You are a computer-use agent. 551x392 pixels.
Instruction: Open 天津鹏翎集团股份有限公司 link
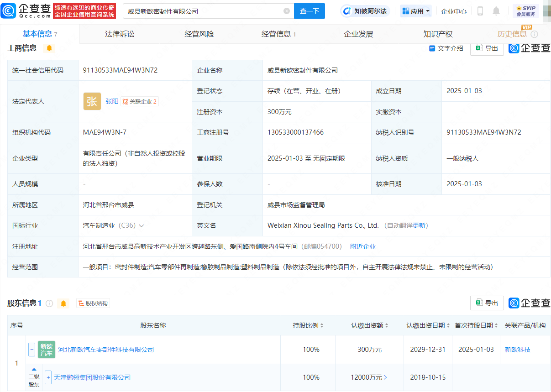[92, 377]
